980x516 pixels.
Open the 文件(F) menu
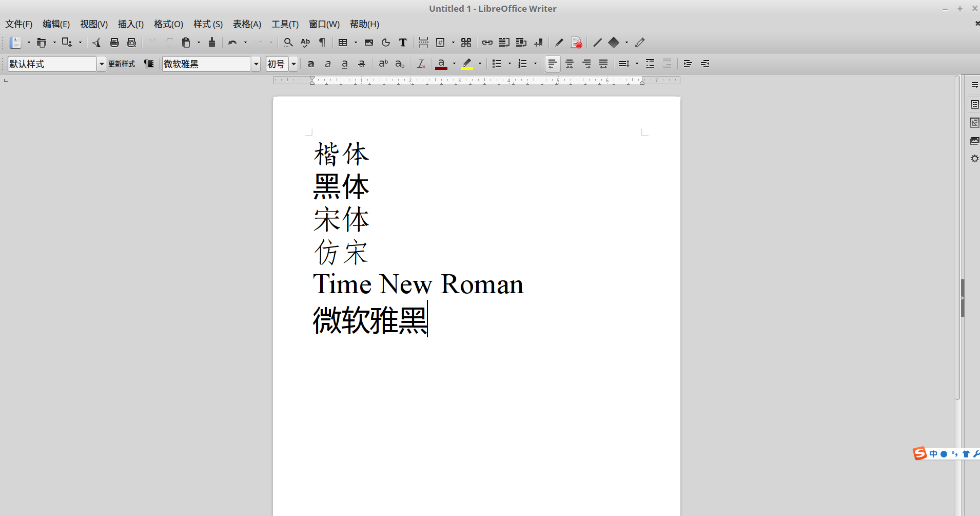(19, 24)
